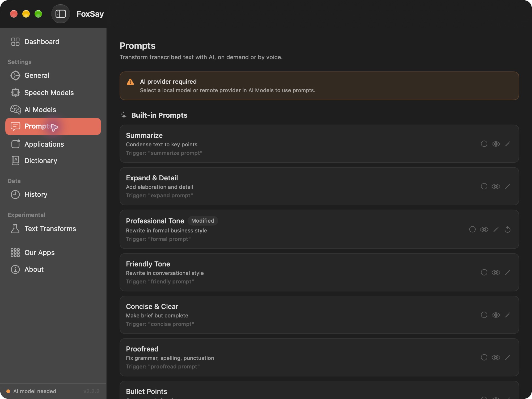532x399 pixels.
Task: Reset the modified Professional Tone prompt
Action: click(x=508, y=229)
